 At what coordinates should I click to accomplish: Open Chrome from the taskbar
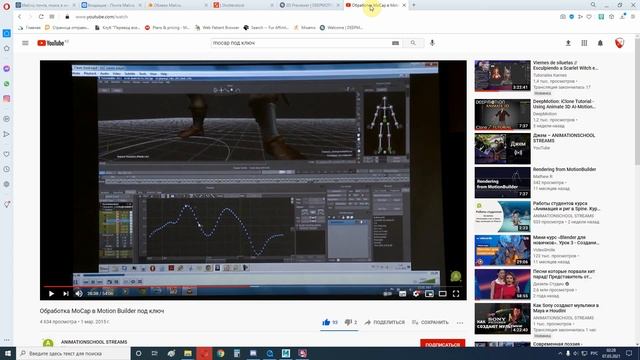[221, 353]
